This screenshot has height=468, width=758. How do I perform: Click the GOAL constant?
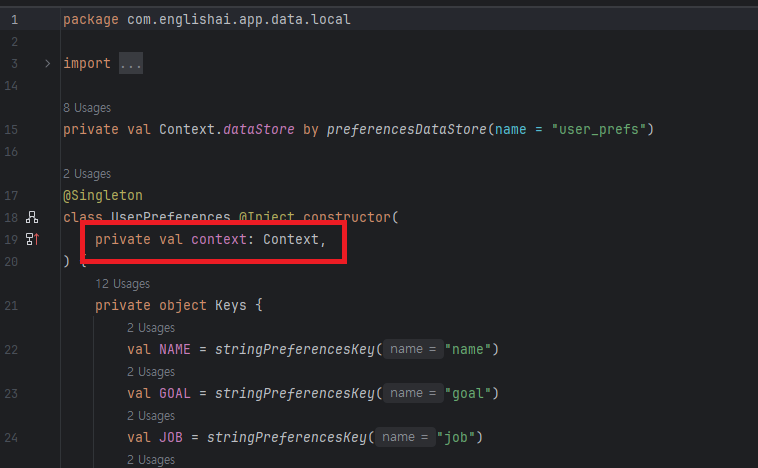pos(175,394)
